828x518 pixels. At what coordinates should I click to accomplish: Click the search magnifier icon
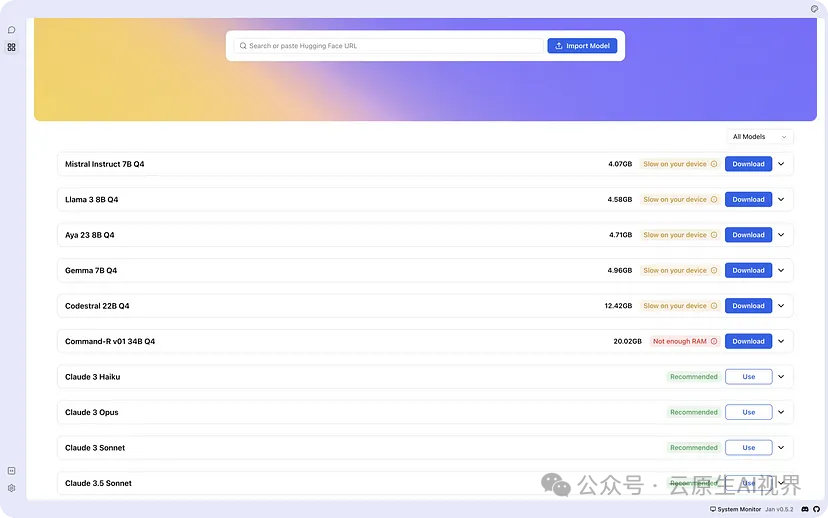coord(243,46)
